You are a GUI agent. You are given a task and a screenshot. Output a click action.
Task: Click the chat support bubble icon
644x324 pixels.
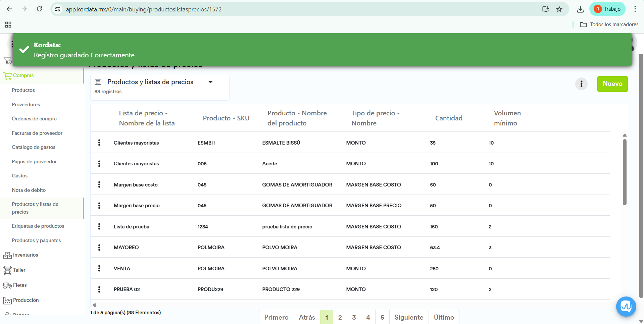pos(626,306)
